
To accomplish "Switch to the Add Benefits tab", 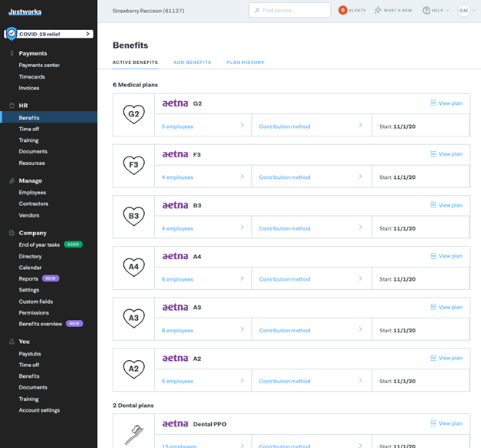I will tap(193, 62).
